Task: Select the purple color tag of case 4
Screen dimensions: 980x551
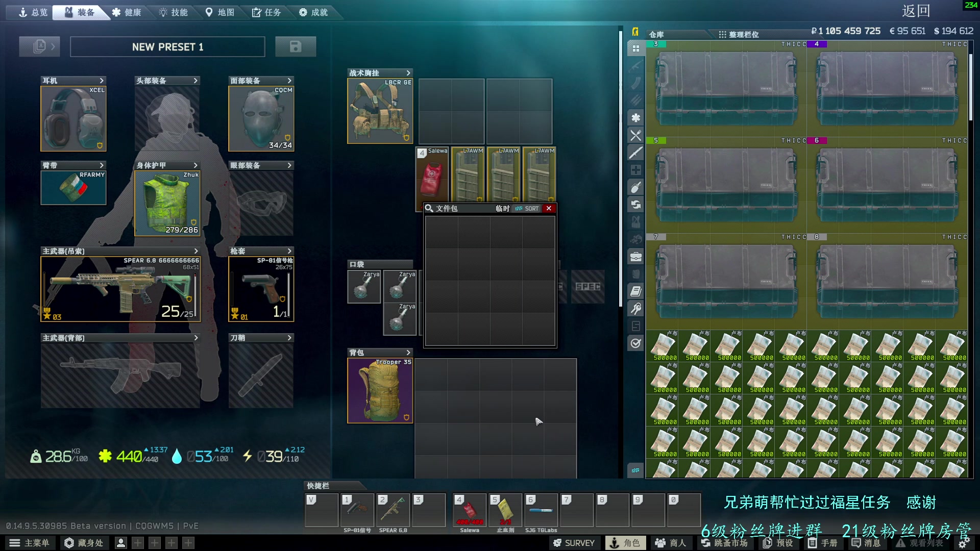Action: tap(817, 44)
